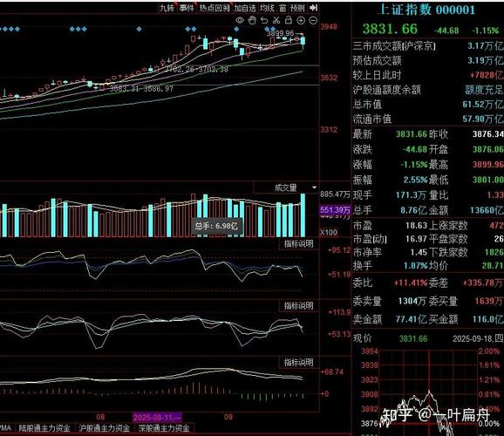This screenshot has height=436, width=504.
Task: Click the 委比 value +11.41%
Action: click(x=411, y=283)
